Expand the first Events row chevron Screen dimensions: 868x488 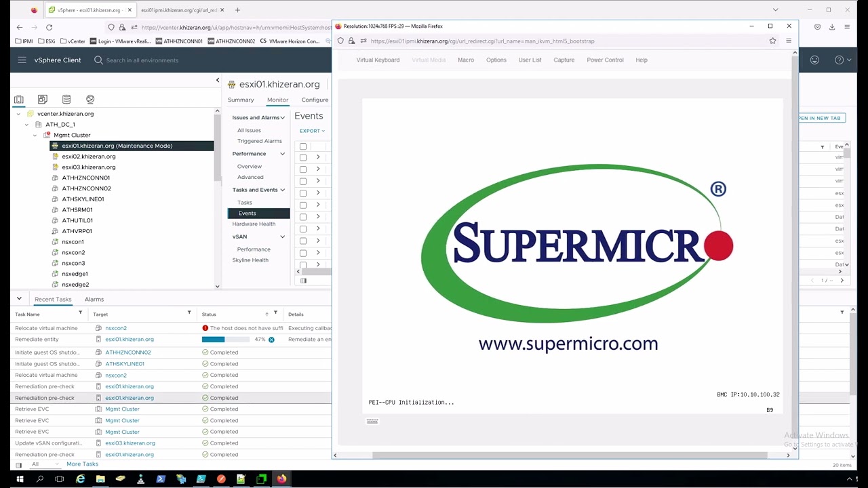coord(318,157)
